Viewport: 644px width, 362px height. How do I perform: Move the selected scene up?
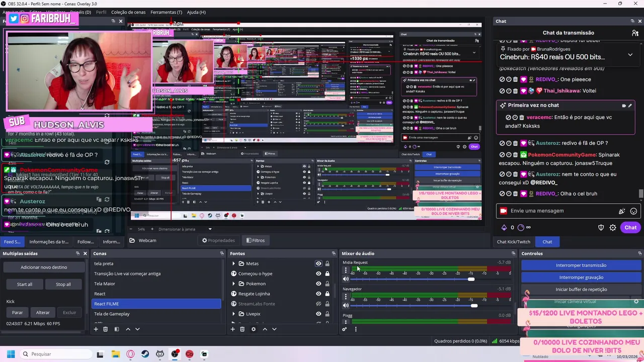[128, 329]
